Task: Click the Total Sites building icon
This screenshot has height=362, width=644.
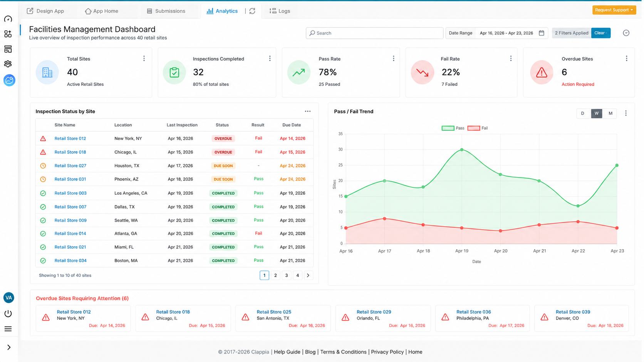Action: coord(47,72)
